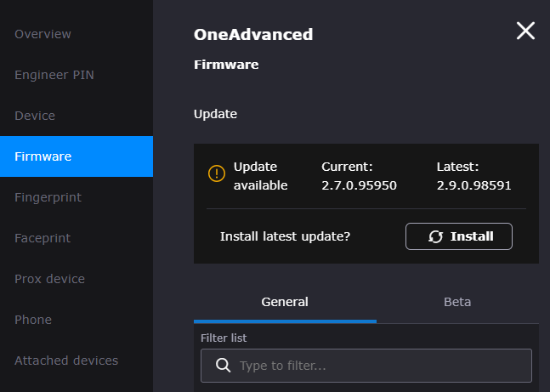Select Firmware in the sidebar
This screenshot has width=550, height=392.
click(43, 156)
